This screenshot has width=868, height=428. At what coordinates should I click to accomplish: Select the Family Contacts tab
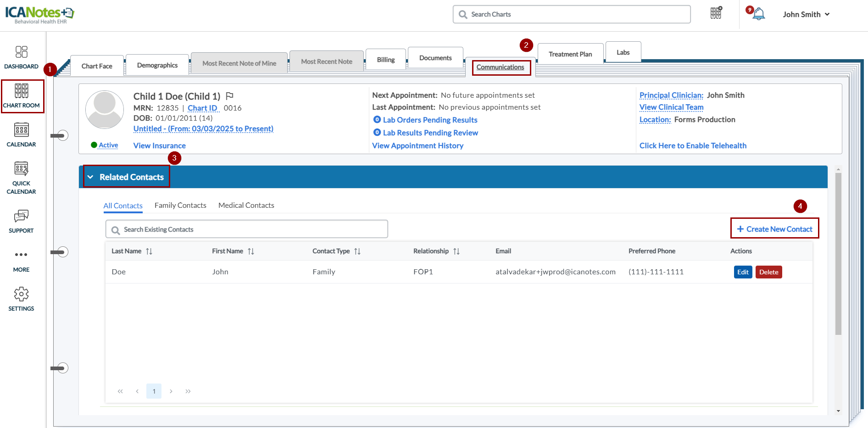[180, 206]
